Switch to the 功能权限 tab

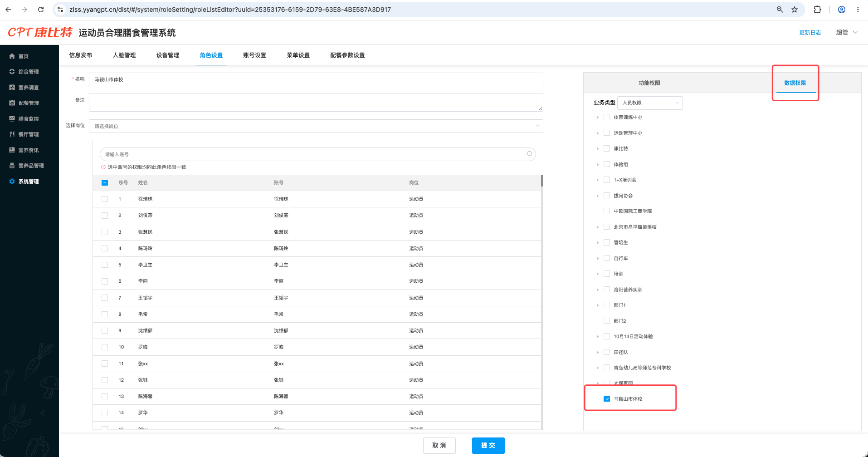tap(649, 83)
